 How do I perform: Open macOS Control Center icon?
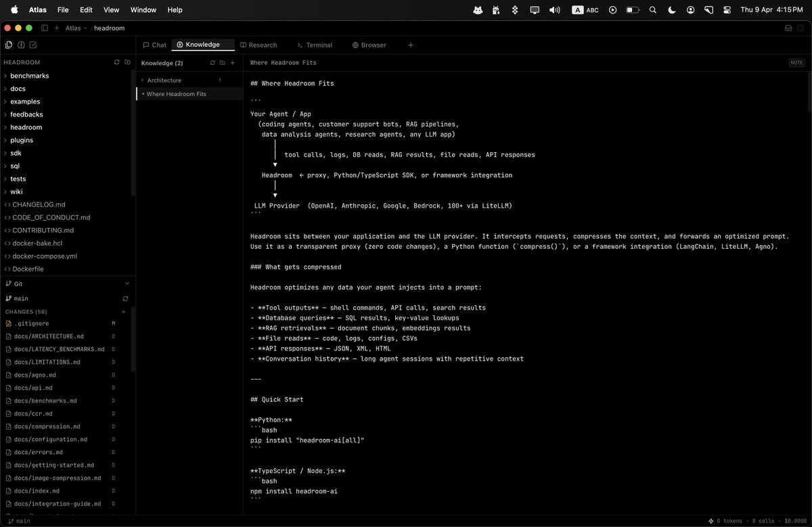(727, 10)
